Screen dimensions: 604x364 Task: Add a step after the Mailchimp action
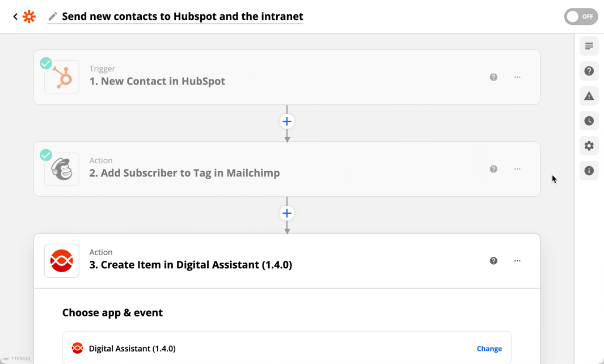pyautogui.click(x=287, y=213)
